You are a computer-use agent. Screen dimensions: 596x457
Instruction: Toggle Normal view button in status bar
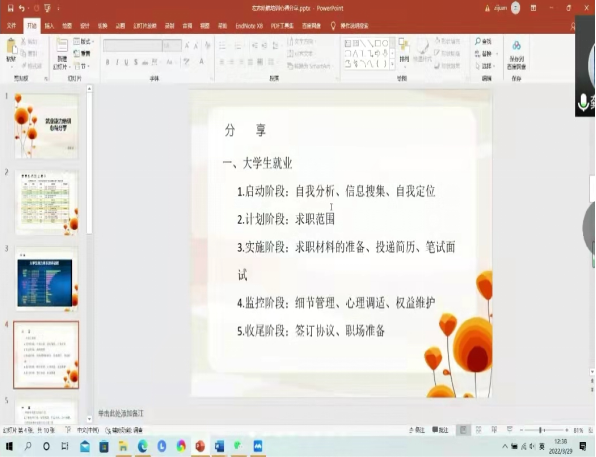click(x=463, y=430)
